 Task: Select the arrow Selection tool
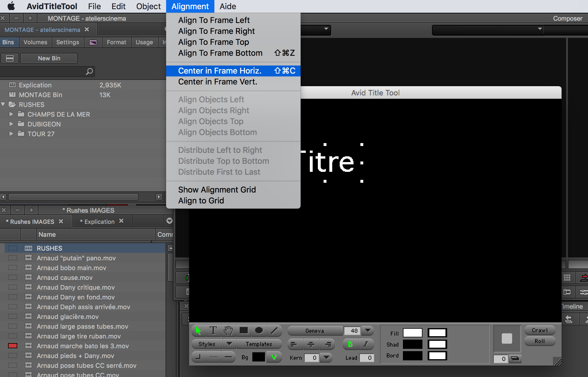(198, 331)
